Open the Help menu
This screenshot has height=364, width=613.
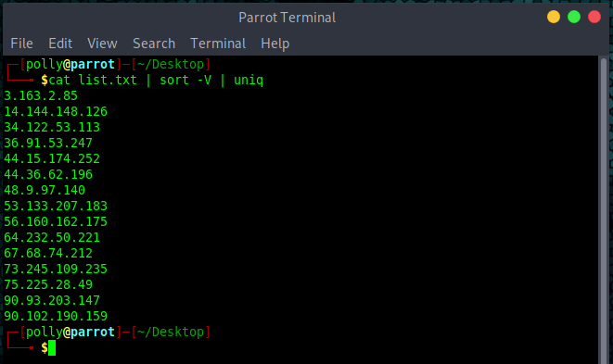coord(275,44)
